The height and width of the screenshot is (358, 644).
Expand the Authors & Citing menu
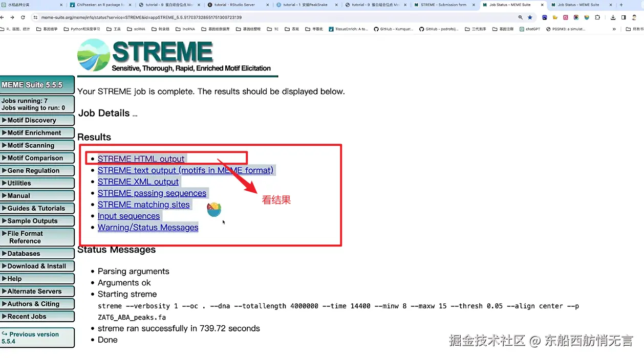point(37,304)
